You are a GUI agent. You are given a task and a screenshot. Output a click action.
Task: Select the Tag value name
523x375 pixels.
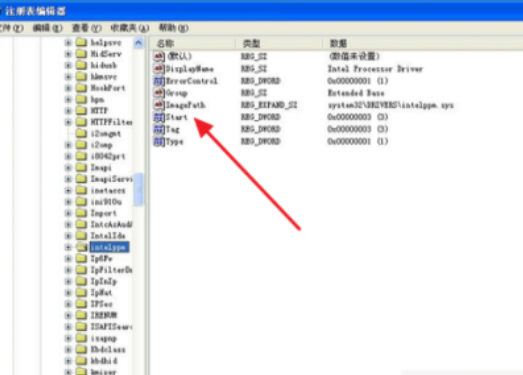tap(172, 129)
